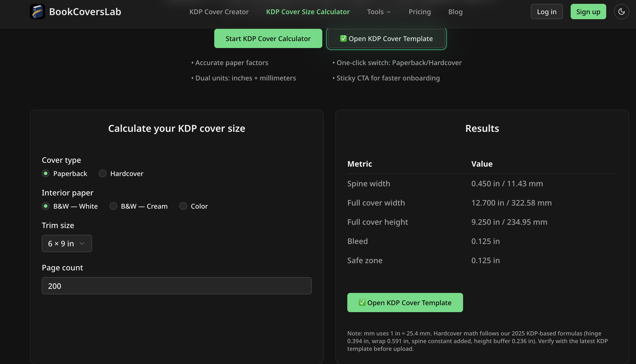The height and width of the screenshot is (364, 636).
Task: Choose Color interior paper
Action: tap(183, 206)
